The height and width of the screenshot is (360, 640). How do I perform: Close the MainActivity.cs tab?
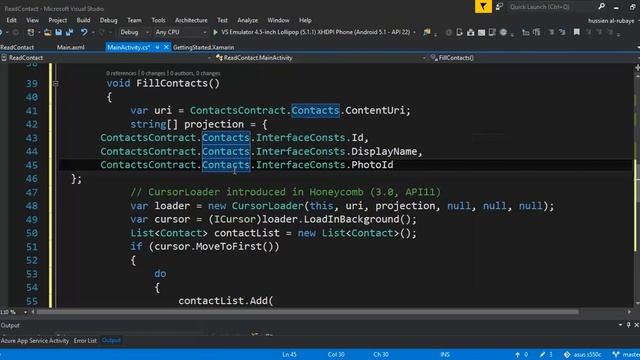point(166,47)
